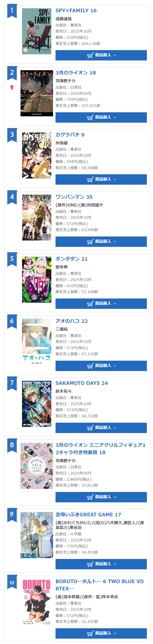Click the アオのハコ 22 cover image
Viewport: 153px width, 644px height.
pos(37,341)
